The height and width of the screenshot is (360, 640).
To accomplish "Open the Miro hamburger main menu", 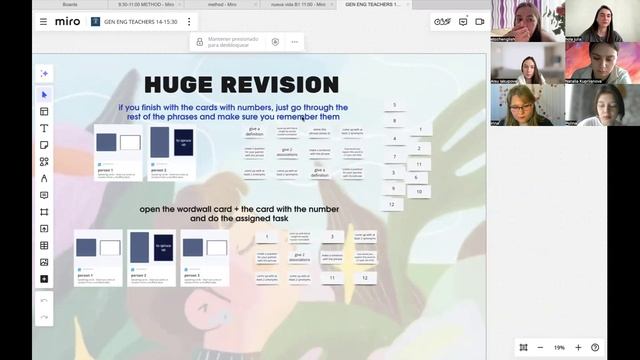I will point(43,22).
